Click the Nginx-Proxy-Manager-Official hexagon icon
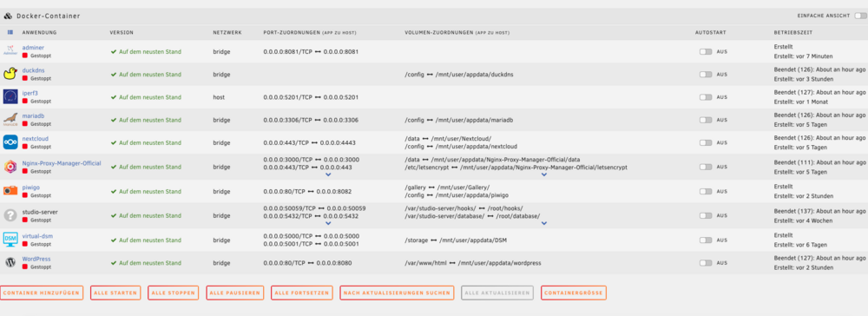This screenshot has width=868, height=316. click(x=10, y=167)
